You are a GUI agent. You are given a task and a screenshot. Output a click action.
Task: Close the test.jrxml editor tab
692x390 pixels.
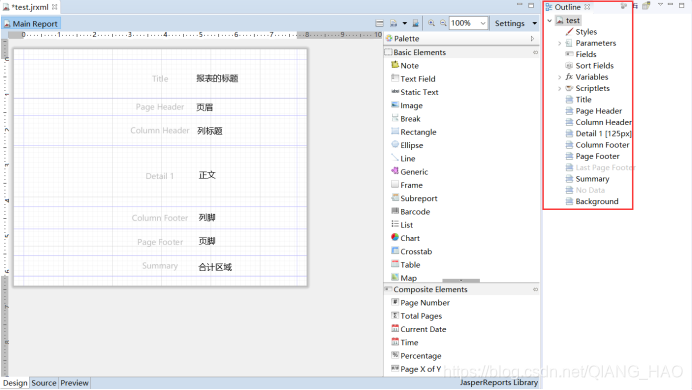54,7
